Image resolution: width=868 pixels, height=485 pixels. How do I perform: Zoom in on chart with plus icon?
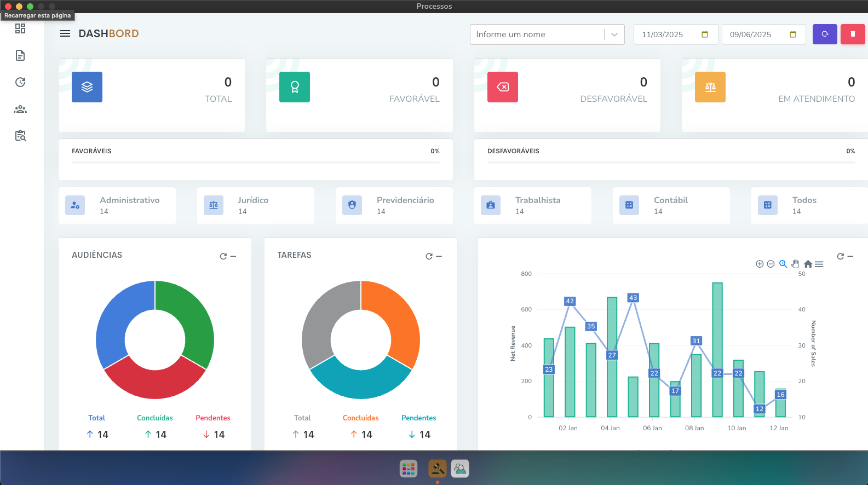click(x=760, y=264)
